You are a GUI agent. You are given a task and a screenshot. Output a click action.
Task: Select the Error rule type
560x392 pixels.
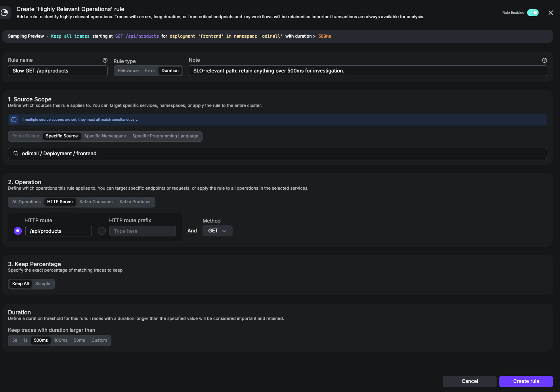tap(150, 71)
